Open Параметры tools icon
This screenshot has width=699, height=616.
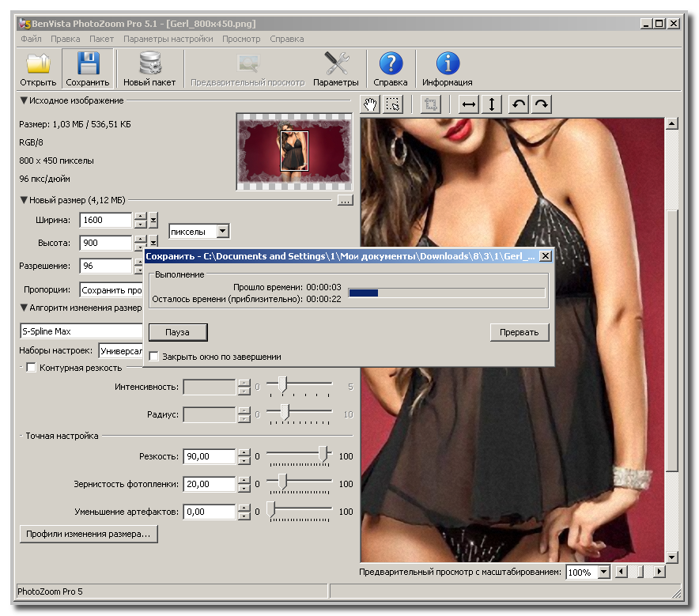click(336, 64)
